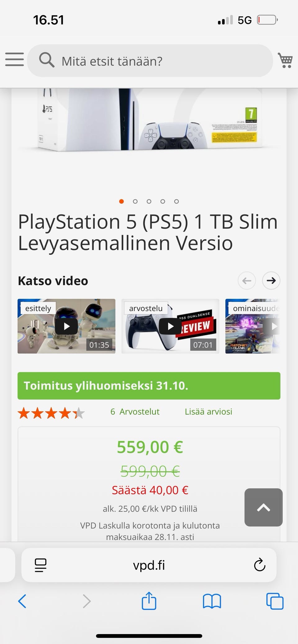The width and height of the screenshot is (298, 644).
Task: Open the 6 Arvostelut reviews link
Action: 135,412
